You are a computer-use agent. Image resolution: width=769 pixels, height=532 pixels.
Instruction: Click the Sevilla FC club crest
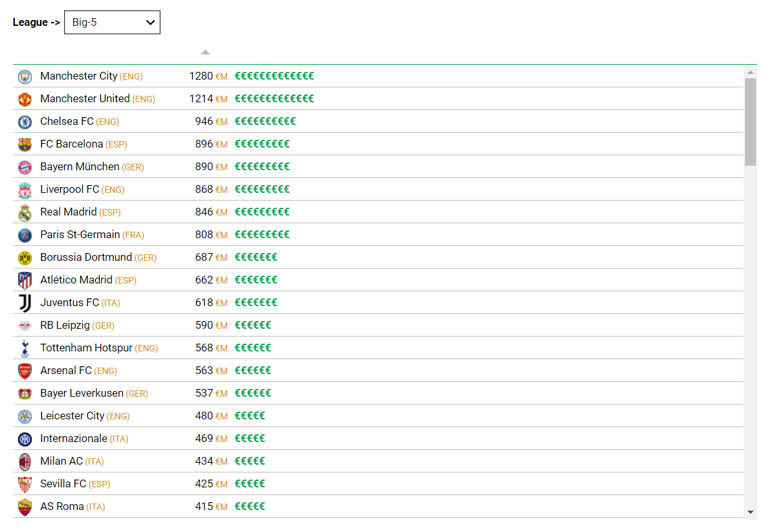tap(25, 484)
